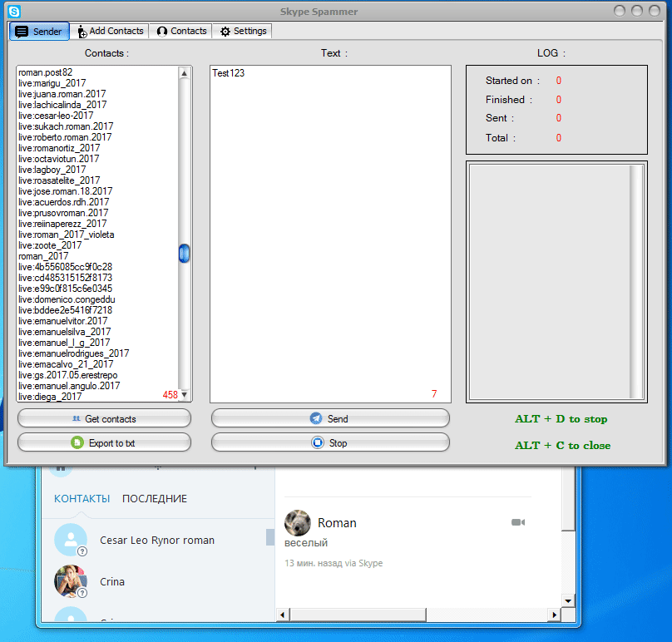Image resolution: width=672 pixels, height=642 pixels.
Task: Select contact live:prusovroman.2017
Action: (63, 213)
